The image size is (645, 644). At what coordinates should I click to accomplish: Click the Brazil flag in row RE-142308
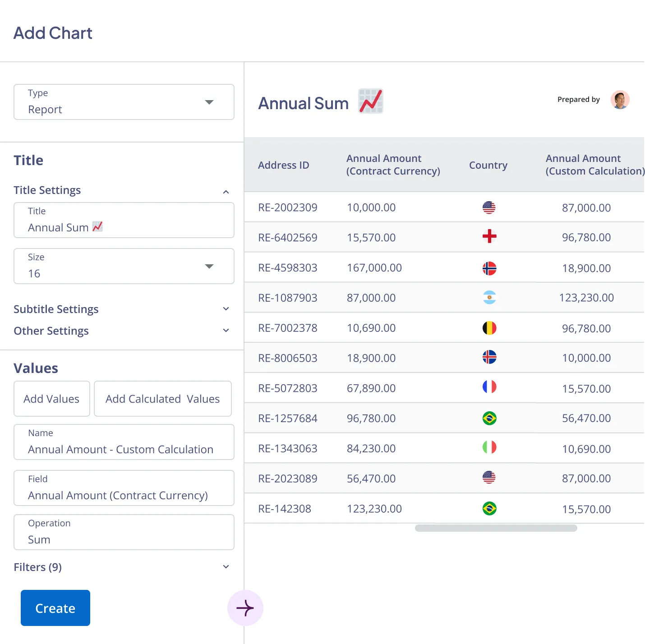[489, 509]
